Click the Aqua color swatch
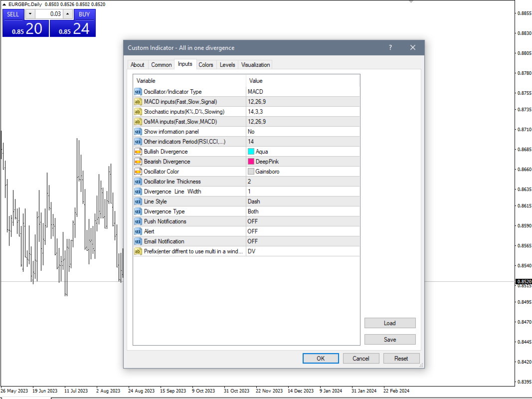Image resolution: width=532 pixels, height=399 pixels. pyautogui.click(x=251, y=152)
